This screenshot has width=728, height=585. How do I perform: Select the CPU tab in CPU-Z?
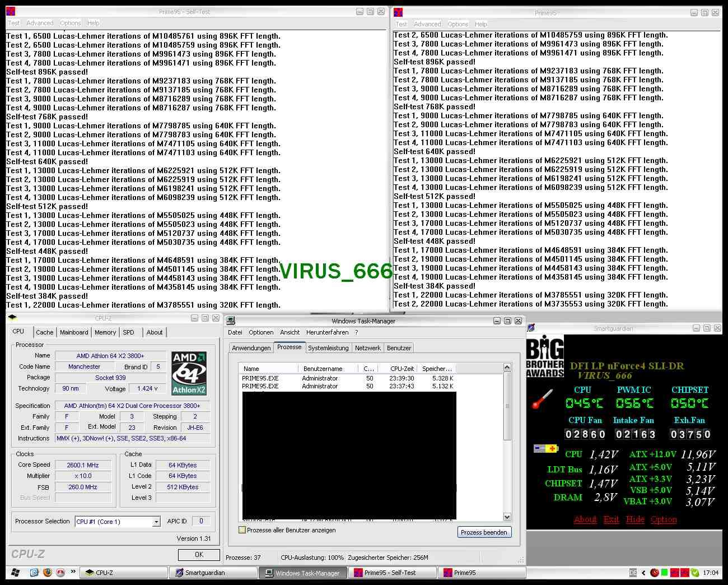(18, 331)
